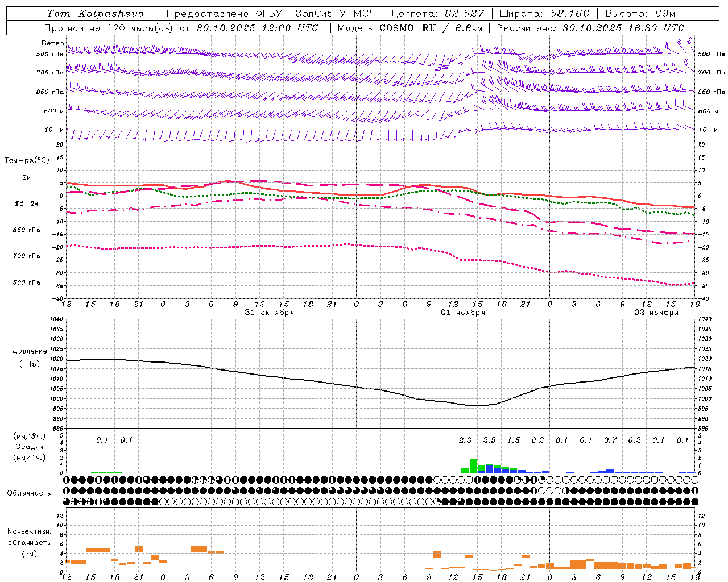Click the station title Tom_Kolpashevo
Viewport: 728px width, 582px height.
(x=95, y=14)
